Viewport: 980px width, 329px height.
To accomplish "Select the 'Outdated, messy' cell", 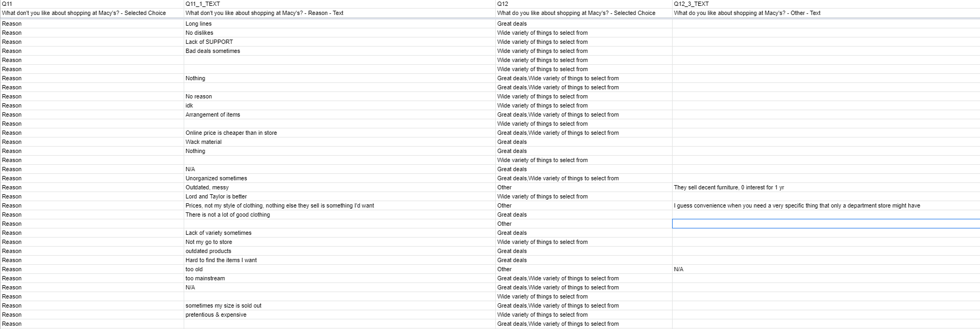I will 340,187.
